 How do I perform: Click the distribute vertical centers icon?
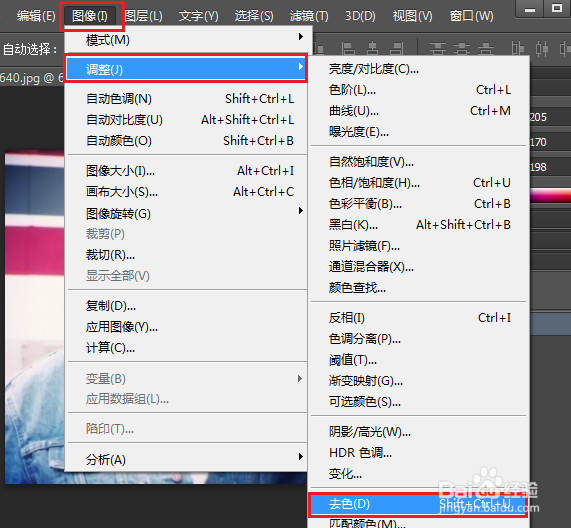(462, 48)
